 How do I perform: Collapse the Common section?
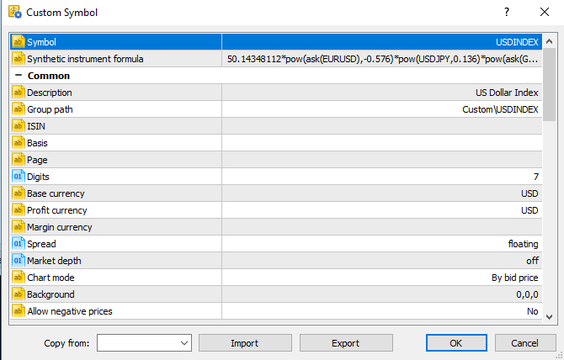(x=18, y=76)
